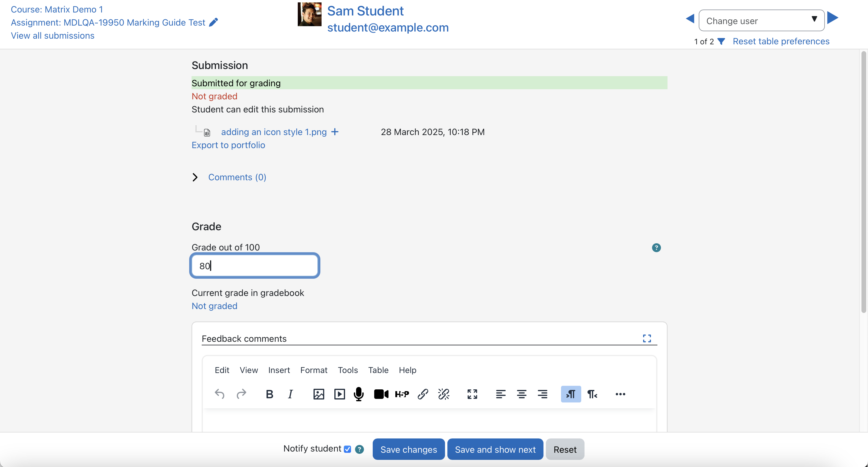This screenshot has width=868, height=467.
Task: Insert multimedia in feedback editor
Action: (x=339, y=394)
